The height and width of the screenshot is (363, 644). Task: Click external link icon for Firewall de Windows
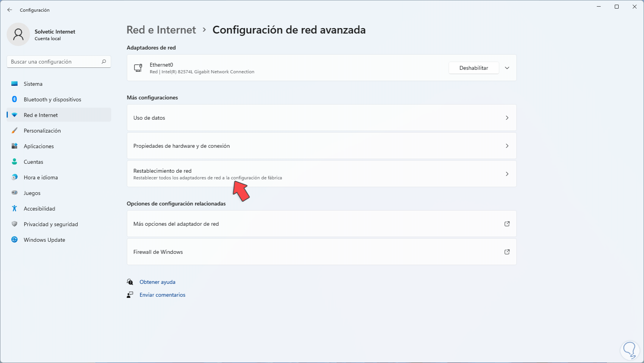click(x=507, y=252)
